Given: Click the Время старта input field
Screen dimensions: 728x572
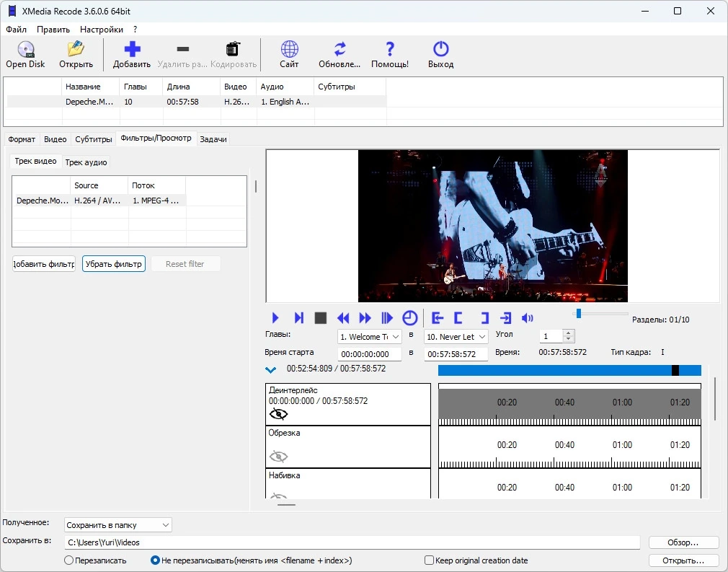Looking at the screenshot, I should click(x=370, y=354).
